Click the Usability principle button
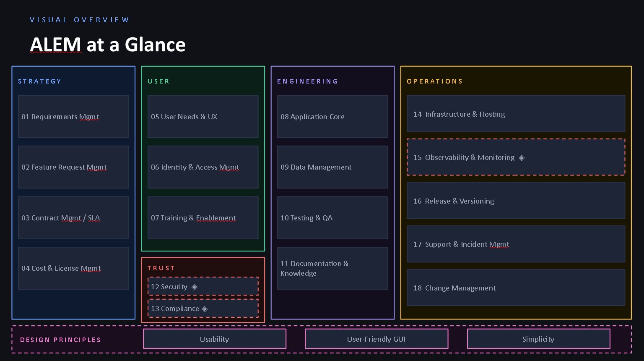Image resolution: width=644 pixels, height=361 pixels. pyautogui.click(x=215, y=339)
